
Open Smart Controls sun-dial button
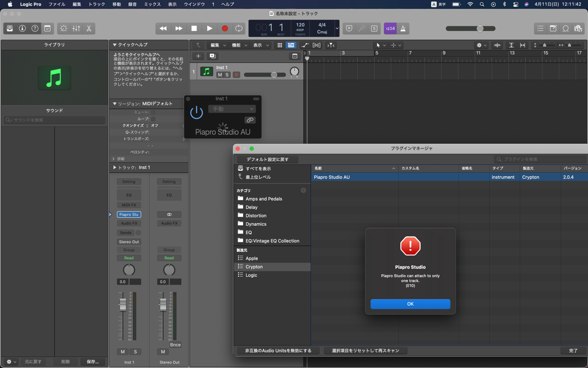(63, 28)
